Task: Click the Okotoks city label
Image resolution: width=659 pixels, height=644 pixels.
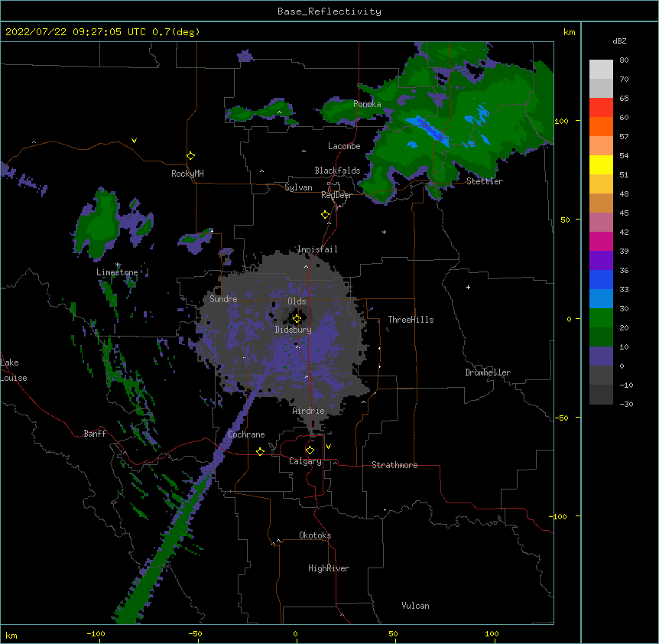Action: (315, 535)
